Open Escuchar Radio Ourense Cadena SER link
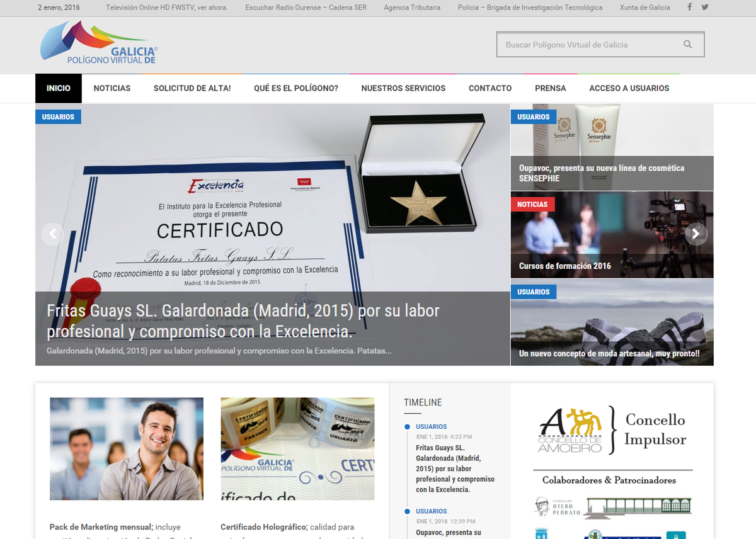Viewport: 756px width, 539px height. [306, 8]
